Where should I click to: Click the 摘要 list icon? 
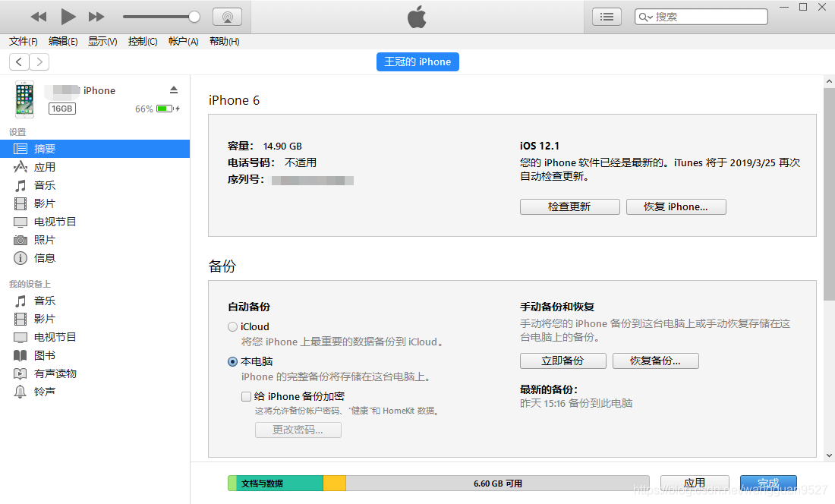tap(20, 149)
